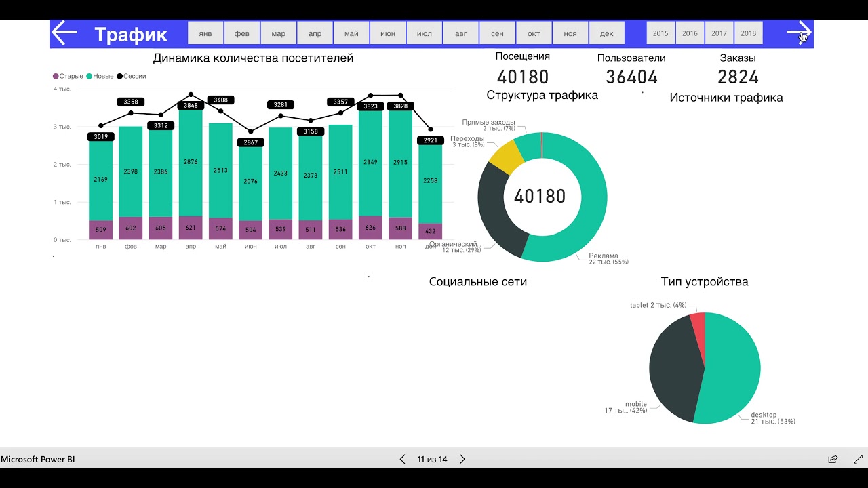Viewport: 868px width, 488px height.
Task: Filter by ноя month button
Action: click(570, 33)
